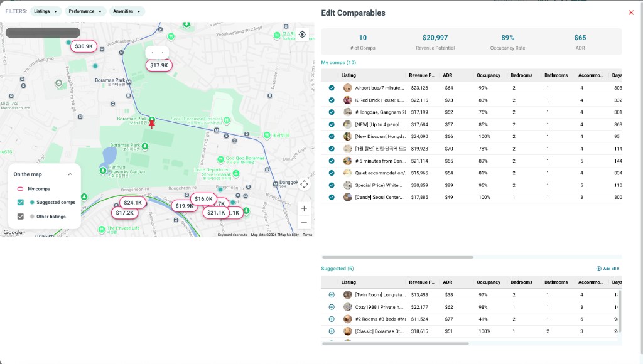Toggle Suggested comps map layer checkbox
Screen dimensions: 643x364
[x=21, y=202]
